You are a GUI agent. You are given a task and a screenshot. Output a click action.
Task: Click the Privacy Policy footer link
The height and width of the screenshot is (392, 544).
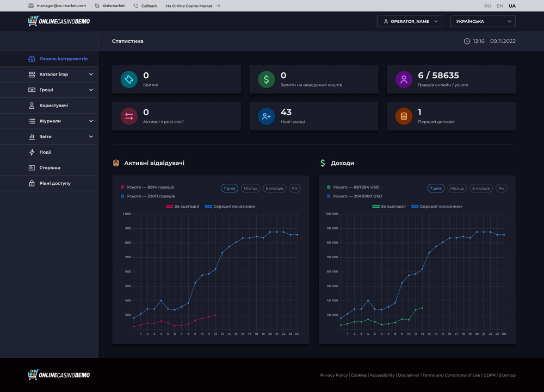[333, 375]
